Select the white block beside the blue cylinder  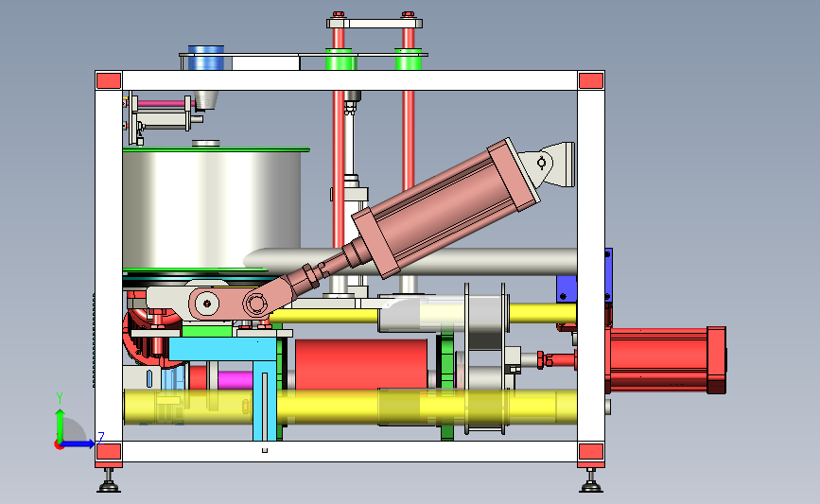pyautogui.click(x=266, y=63)
